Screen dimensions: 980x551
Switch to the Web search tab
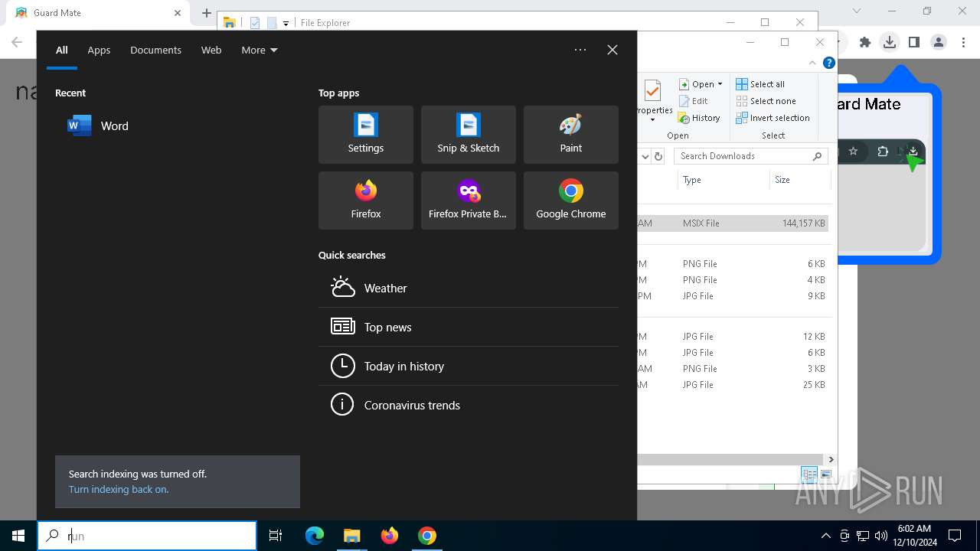point(211,50)
